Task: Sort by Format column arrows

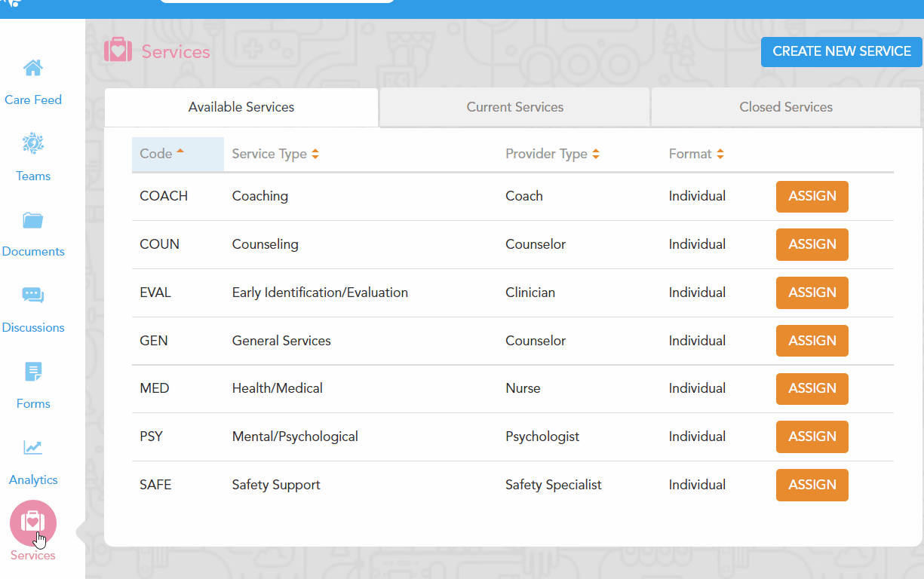Action: 720,154
